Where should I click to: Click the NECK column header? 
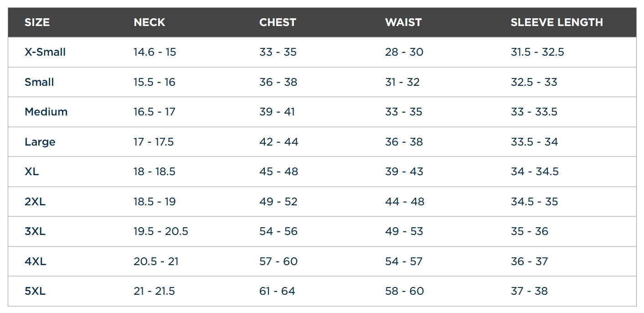click(149, 22)
